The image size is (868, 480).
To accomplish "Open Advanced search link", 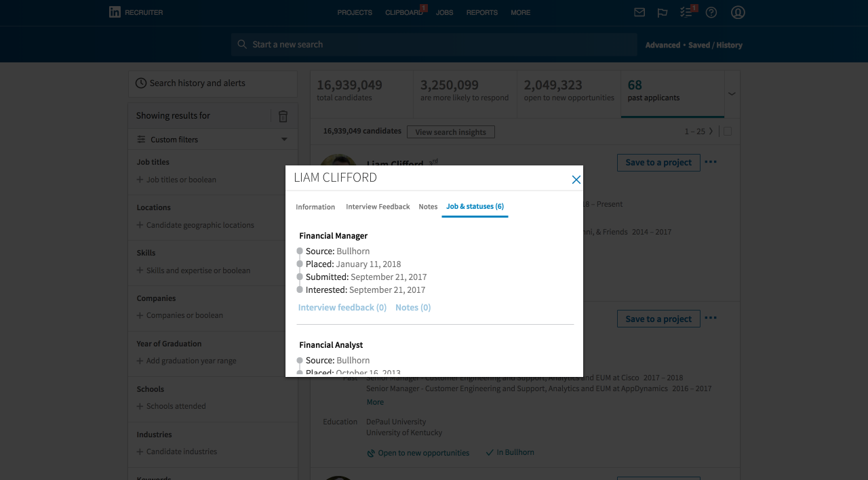I will (x=663, y=45).
